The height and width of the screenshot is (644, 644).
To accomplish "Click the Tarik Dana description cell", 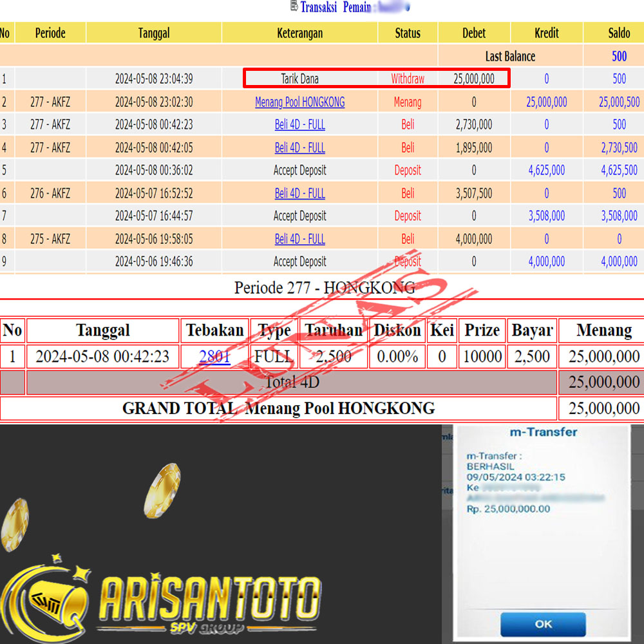I will [300, 79].
